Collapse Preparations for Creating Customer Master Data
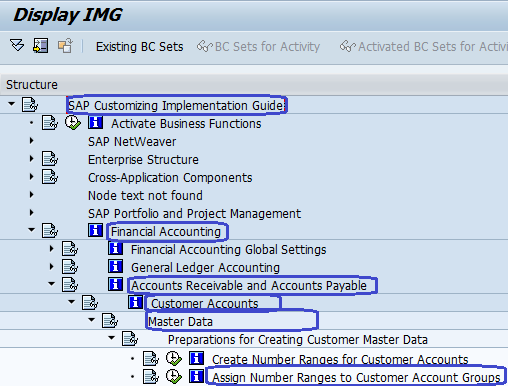 coord(112,338)
